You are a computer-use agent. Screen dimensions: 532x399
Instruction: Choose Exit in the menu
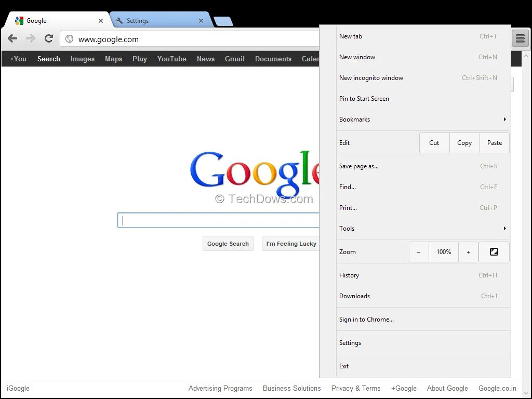click(x=423, y=366)
